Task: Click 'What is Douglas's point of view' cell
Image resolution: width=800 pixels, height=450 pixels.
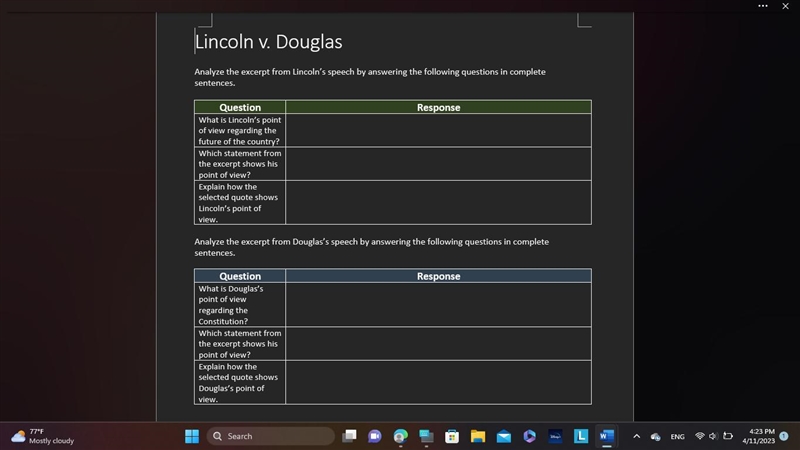Action: [x=240, y=305]
